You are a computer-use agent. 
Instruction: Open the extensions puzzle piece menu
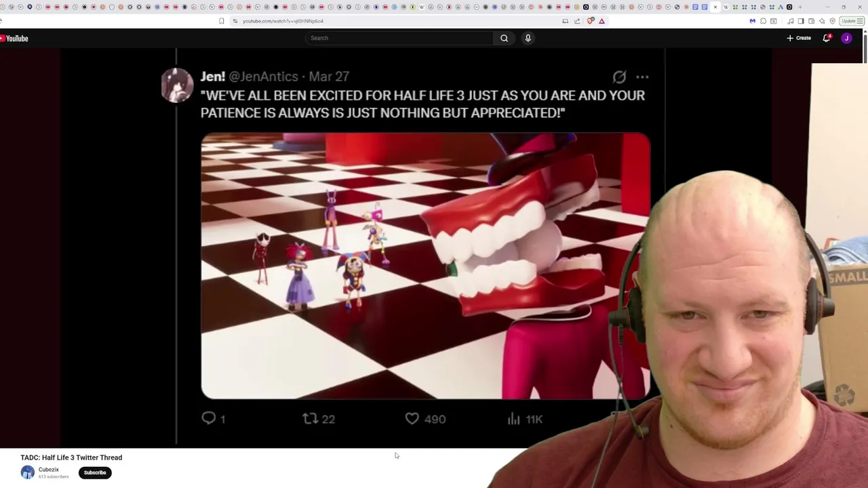point(763,21)
